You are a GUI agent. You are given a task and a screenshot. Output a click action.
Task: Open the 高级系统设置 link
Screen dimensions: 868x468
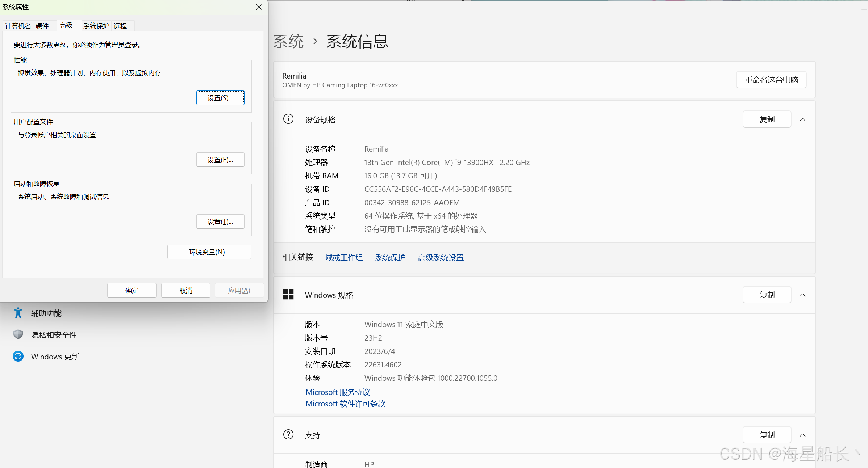point(441,257)
